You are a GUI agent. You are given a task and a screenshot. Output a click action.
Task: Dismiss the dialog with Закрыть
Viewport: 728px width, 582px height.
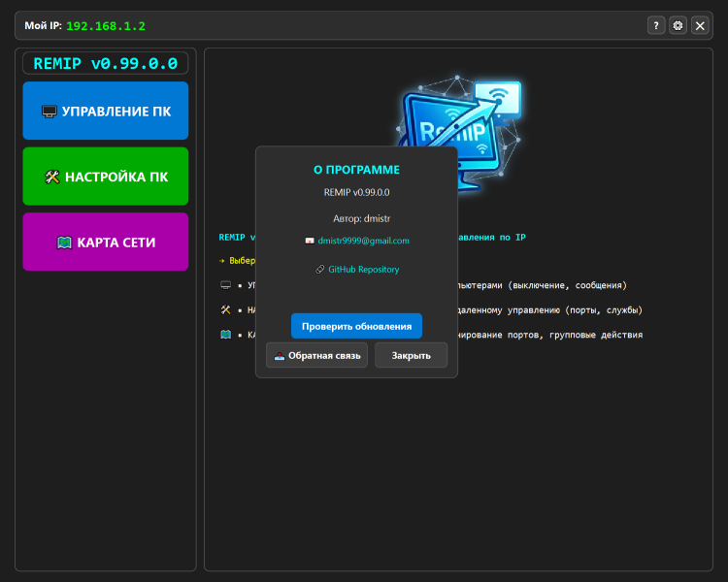click(411, 355)
